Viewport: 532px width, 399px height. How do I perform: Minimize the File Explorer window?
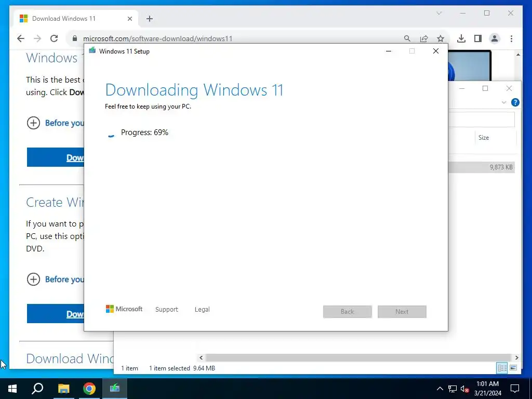[462, 88]
